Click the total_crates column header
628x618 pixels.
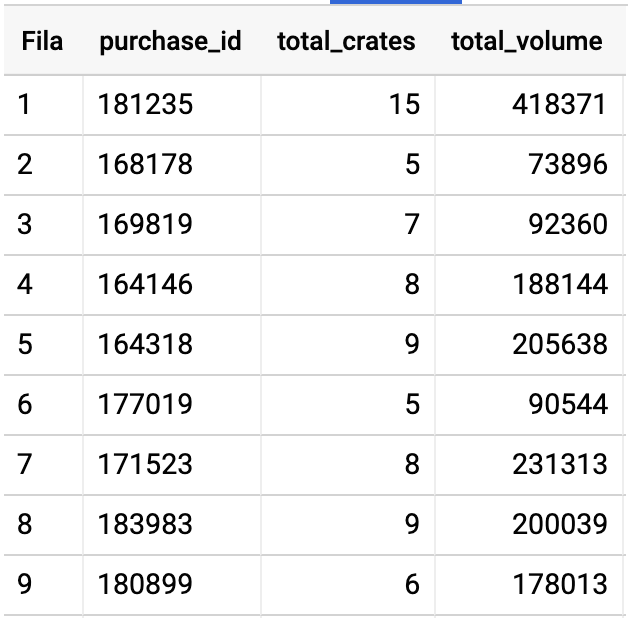[346, 42]
